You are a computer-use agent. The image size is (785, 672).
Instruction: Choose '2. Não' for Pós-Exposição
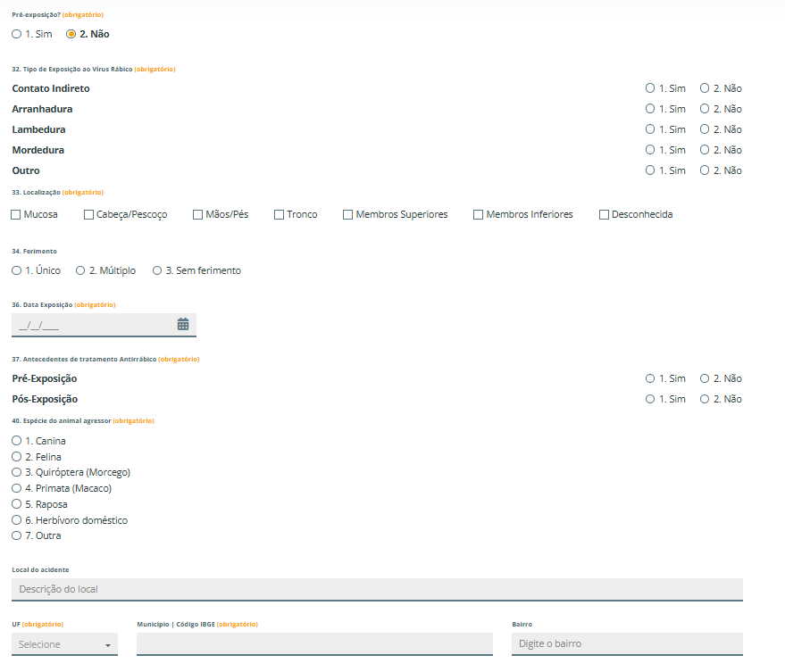click(x=705, y=399)
